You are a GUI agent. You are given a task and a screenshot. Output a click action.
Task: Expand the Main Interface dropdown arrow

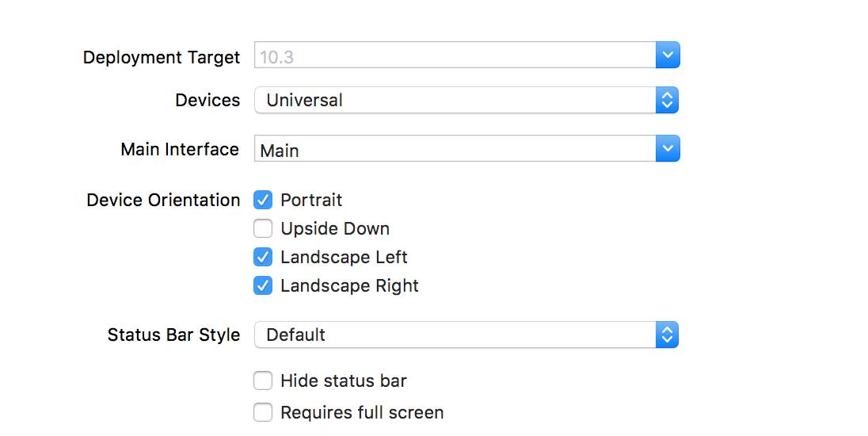(x=668, y=148)
